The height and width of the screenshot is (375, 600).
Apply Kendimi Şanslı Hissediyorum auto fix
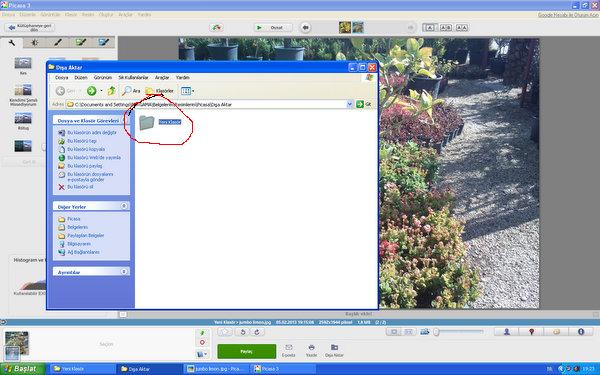click(23, 91)
